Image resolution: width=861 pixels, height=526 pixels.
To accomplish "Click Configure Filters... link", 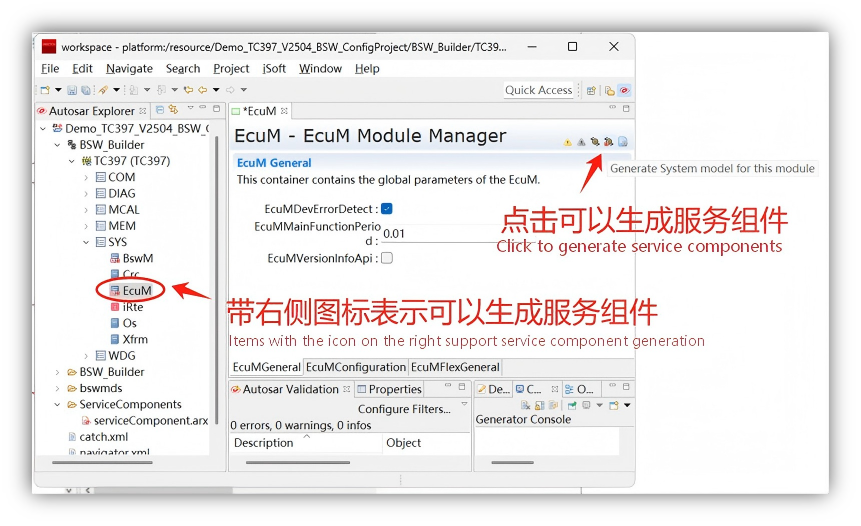I will [x=404, y=409].
